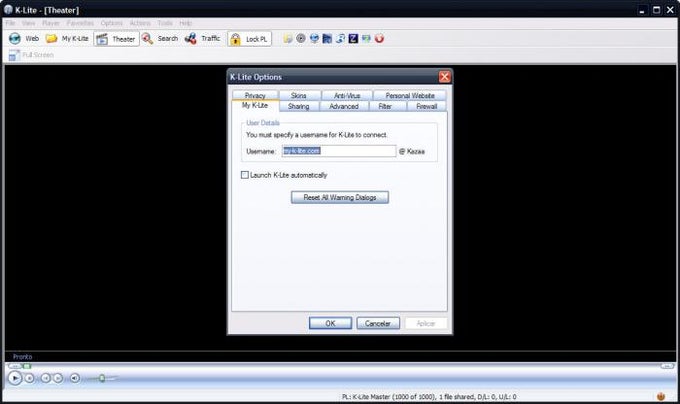Close the K-Lite Options dialog

tap(445, 77)
